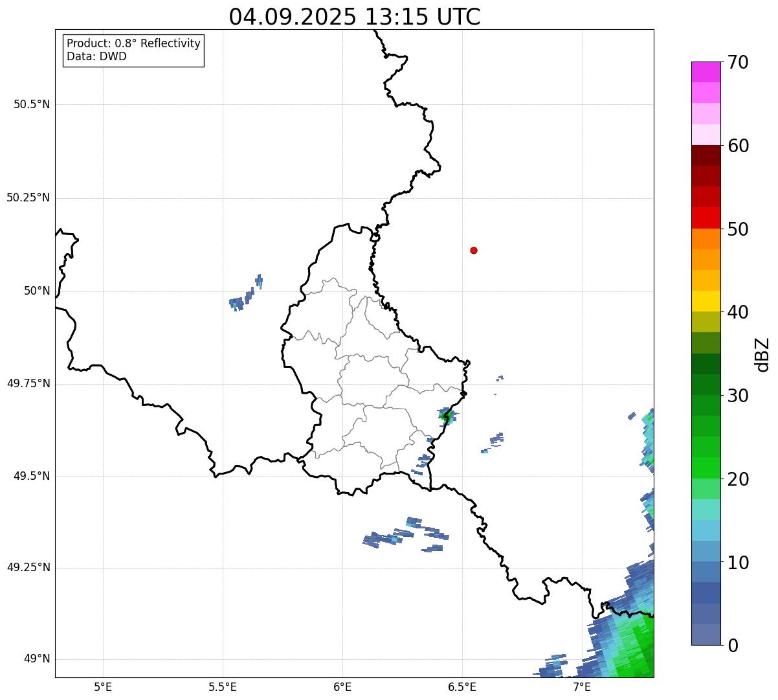778x700 pixels.
Task: Pick the turquoise swatch just above 15 dBZ
Action: (706, 510)
